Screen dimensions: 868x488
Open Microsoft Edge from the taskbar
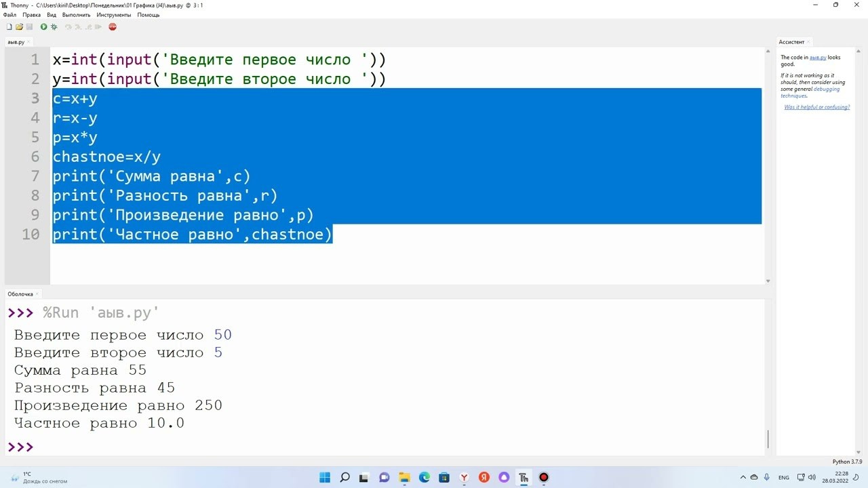point(425,478)
